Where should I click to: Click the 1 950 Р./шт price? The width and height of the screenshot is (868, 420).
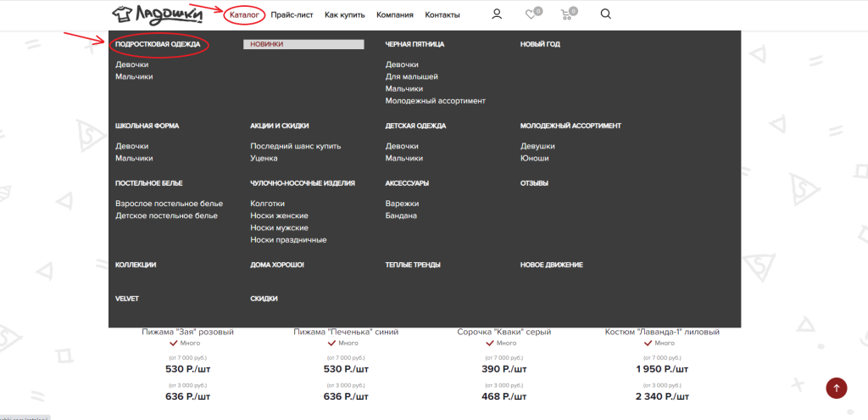[663, 369]
